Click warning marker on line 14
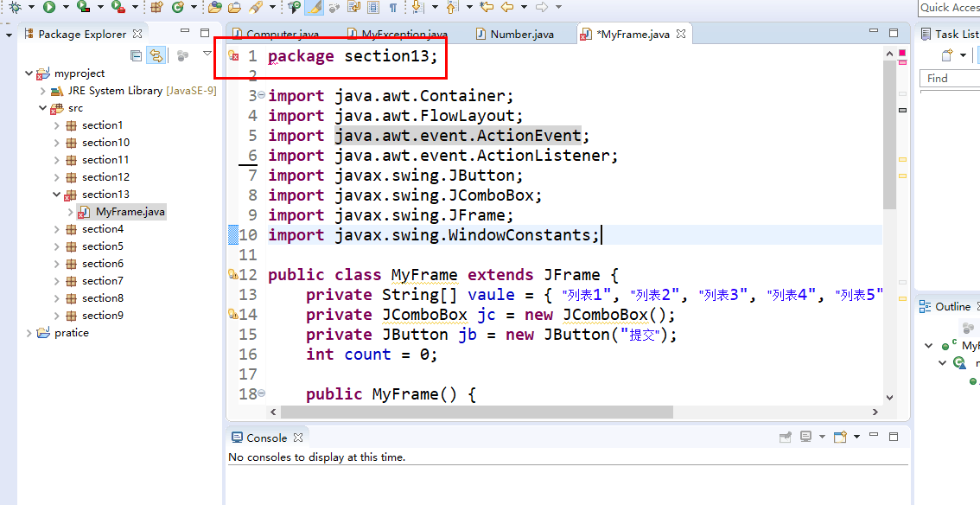This screenshot has width=980, height=505. coord(233,314)
